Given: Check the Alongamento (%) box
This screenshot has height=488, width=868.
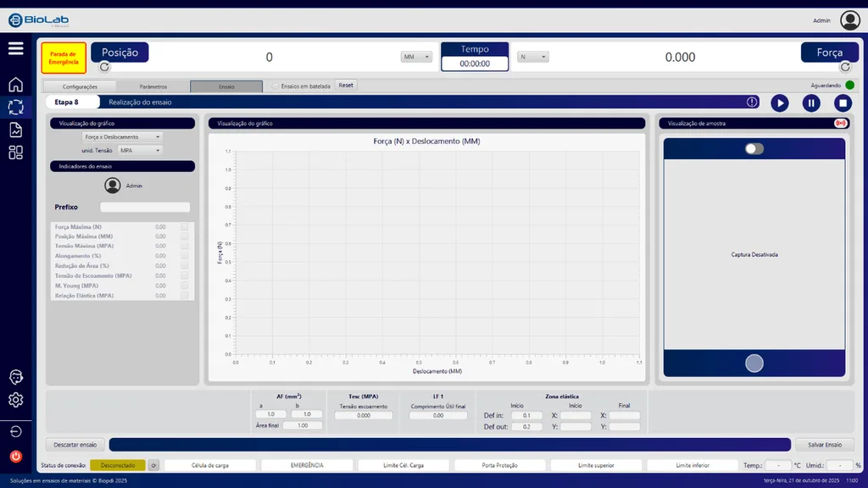Looking at the screenshot, I should 184,256.
